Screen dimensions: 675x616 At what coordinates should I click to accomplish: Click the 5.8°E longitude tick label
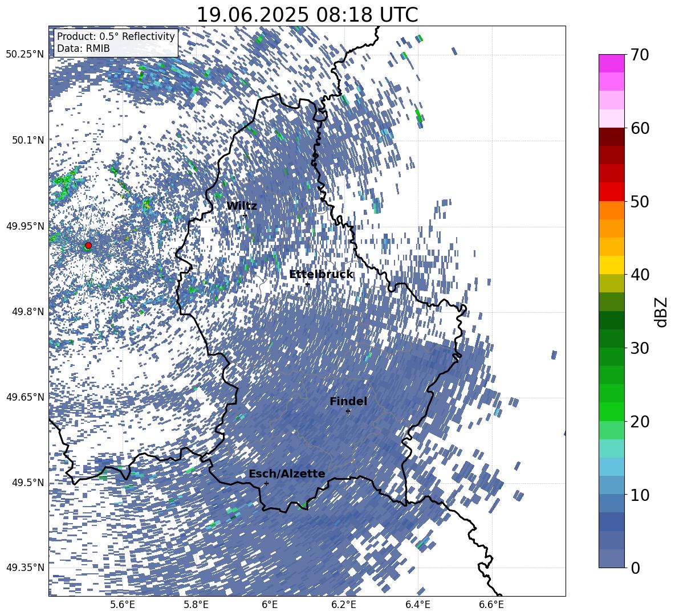tap(196, 605)
